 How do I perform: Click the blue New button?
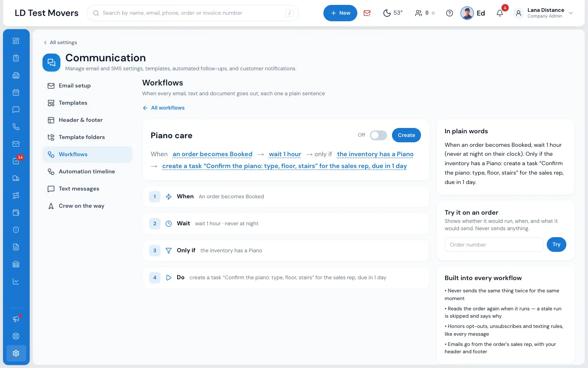pyautogui.click(x=340, y=13)
